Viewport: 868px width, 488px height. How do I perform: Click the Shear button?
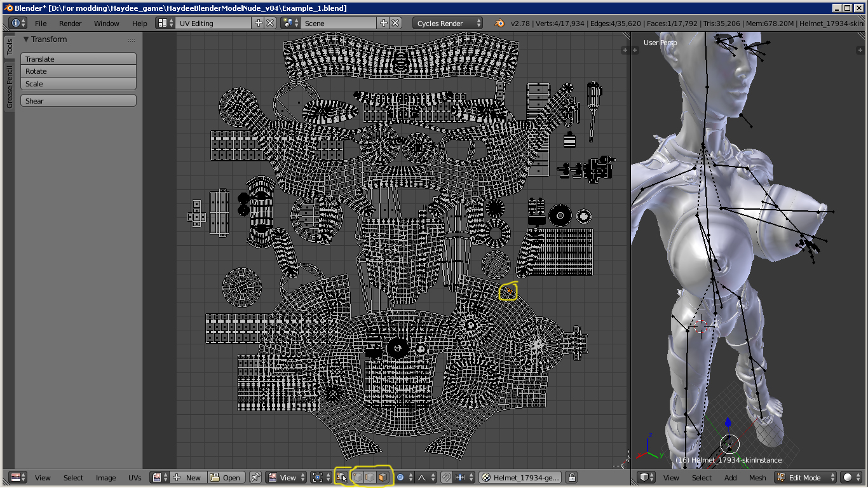(79, 101)
